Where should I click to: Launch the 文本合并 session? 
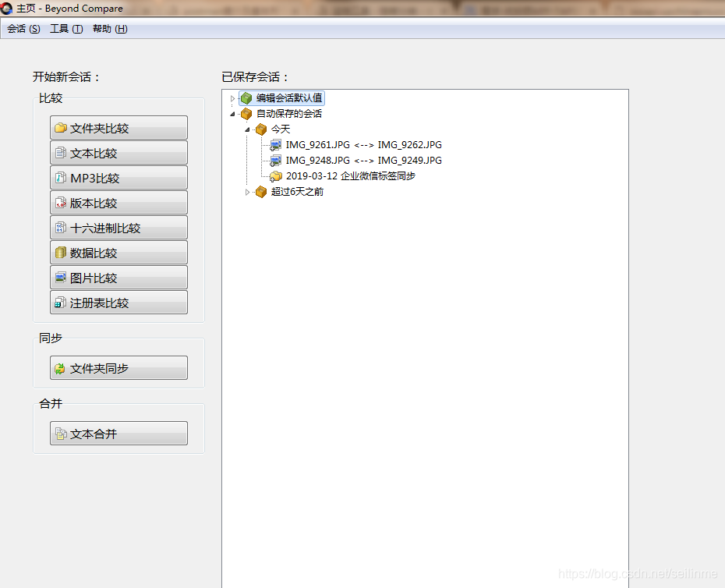click(118, 434)
